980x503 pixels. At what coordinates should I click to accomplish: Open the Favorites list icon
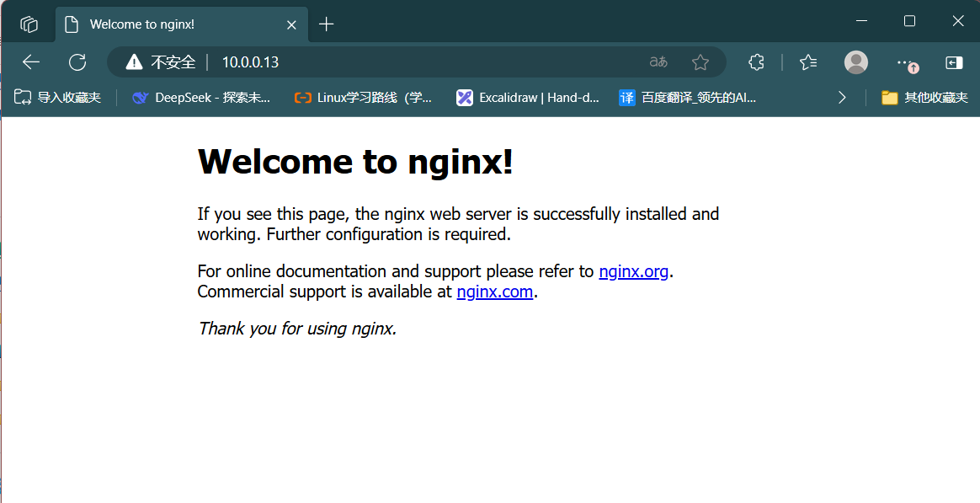(x=808, y=62)
